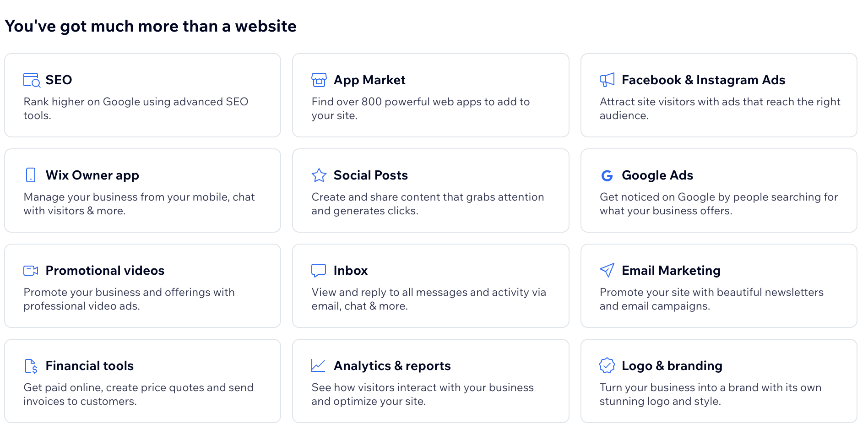Open the Google Ads card title
The height and width of the screenshot is (425, 868).
[657, 175]
